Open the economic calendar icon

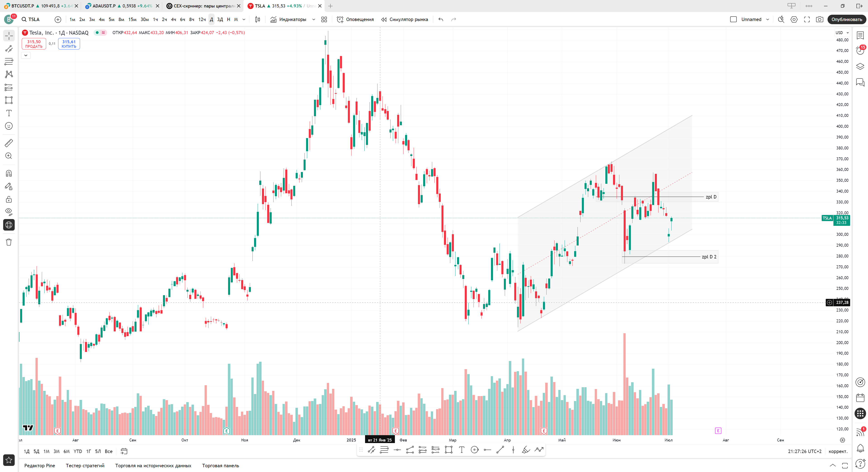(860, 398)
